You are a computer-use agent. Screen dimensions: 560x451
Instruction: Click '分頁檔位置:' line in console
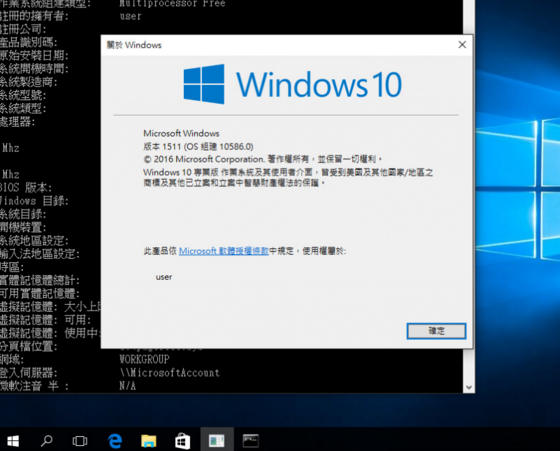pos(29,346)
